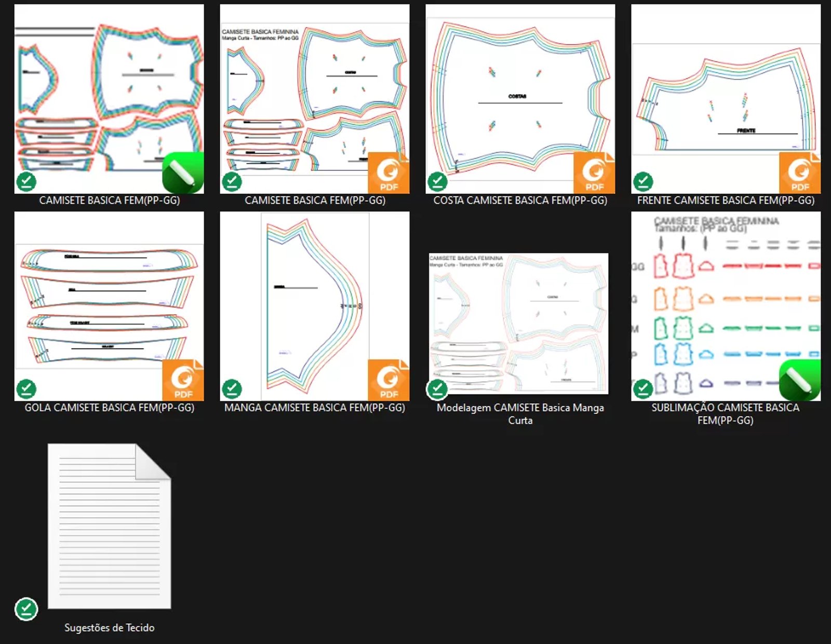
Task: Click the CorelDRAW badge on first CAMISETE BASICA file
Action: pos(183,173)
